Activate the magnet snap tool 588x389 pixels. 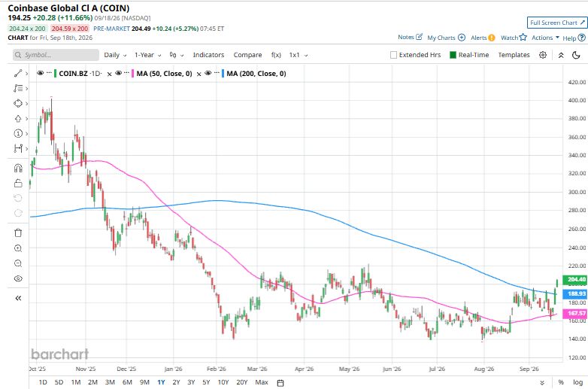[x=18, y=168]
